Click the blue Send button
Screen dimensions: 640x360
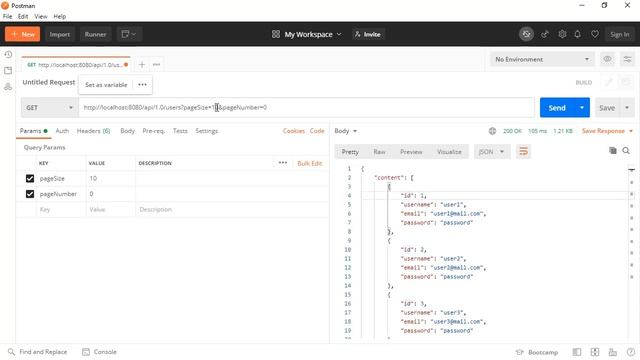[x=557, y=108]
